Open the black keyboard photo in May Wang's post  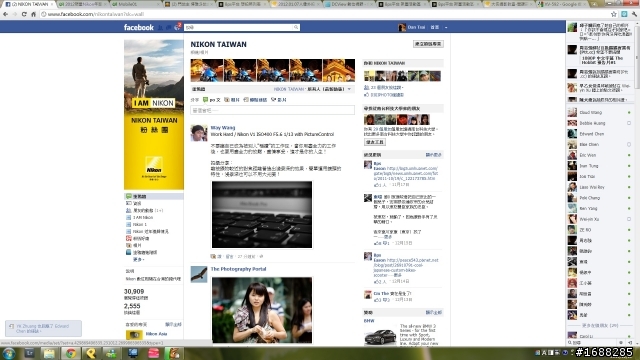pos(262,215)
